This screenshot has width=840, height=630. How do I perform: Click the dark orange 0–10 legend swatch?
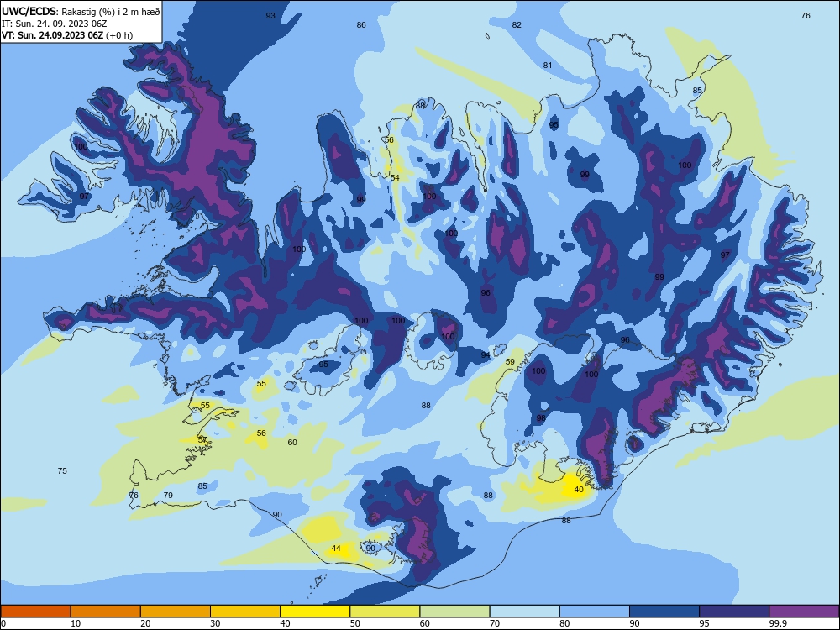35,612
